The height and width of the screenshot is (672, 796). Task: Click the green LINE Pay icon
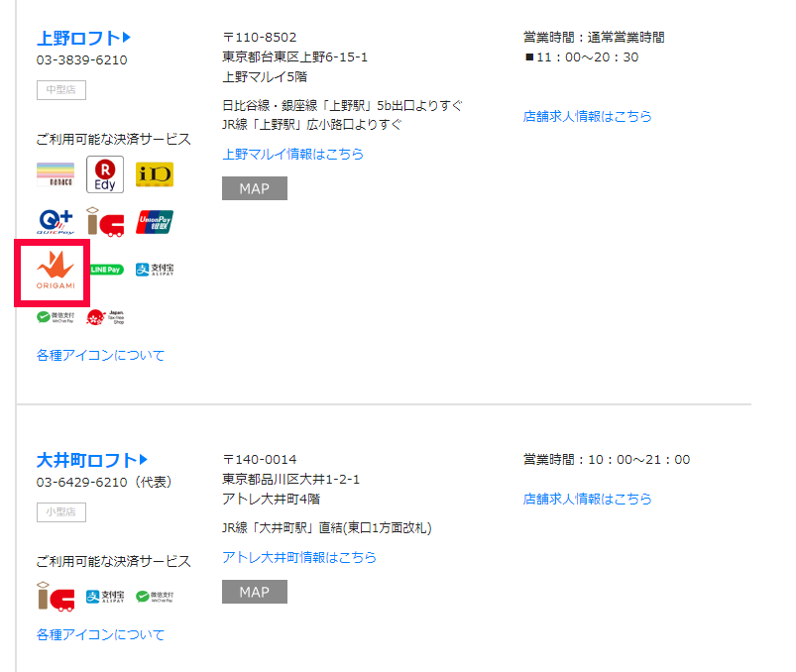coord(105,270)
